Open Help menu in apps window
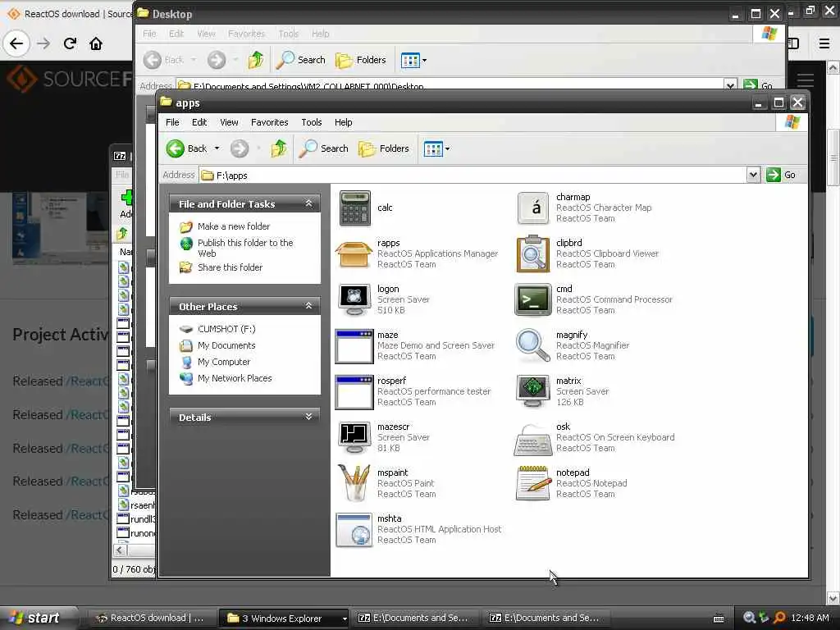The height and width of the screenshot is (630, 840). (x=344, y=123)
